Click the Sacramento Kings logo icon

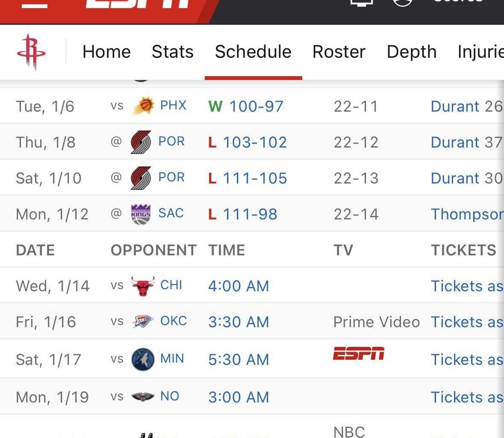point(141,214)
